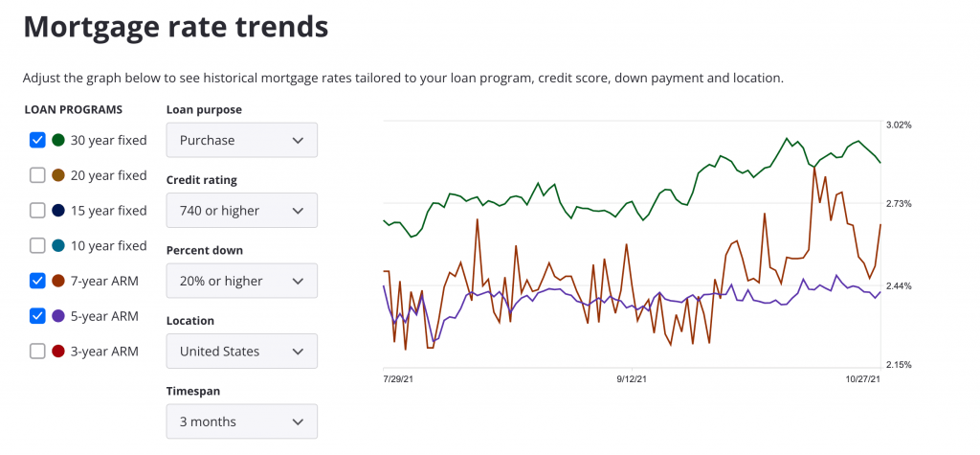Image resolution: width=980 pixels, height=455 pixels.
Task: Open the Percent down dropdown
Action: (x=241, y=281)
